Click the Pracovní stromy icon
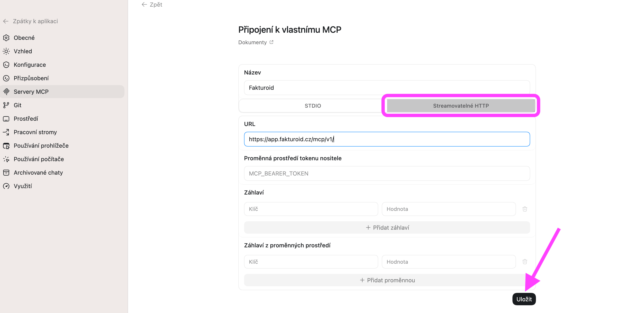The height and width of the screenshot is (313, 644). (6, 132)
